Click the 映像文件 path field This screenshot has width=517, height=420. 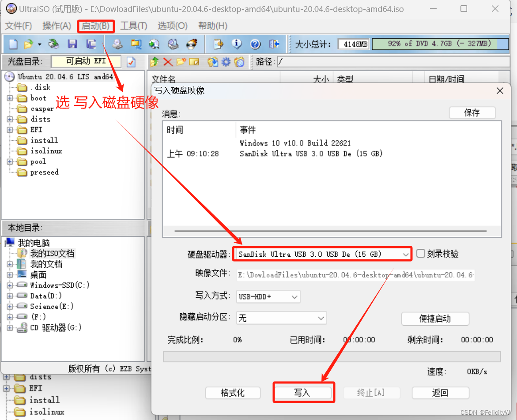pyautogui.click(x=355, y=275)
